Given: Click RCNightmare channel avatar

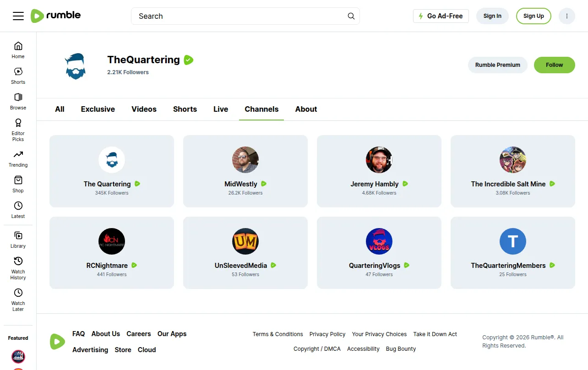Looking at the screenshot, I should (x=112, y=241).
